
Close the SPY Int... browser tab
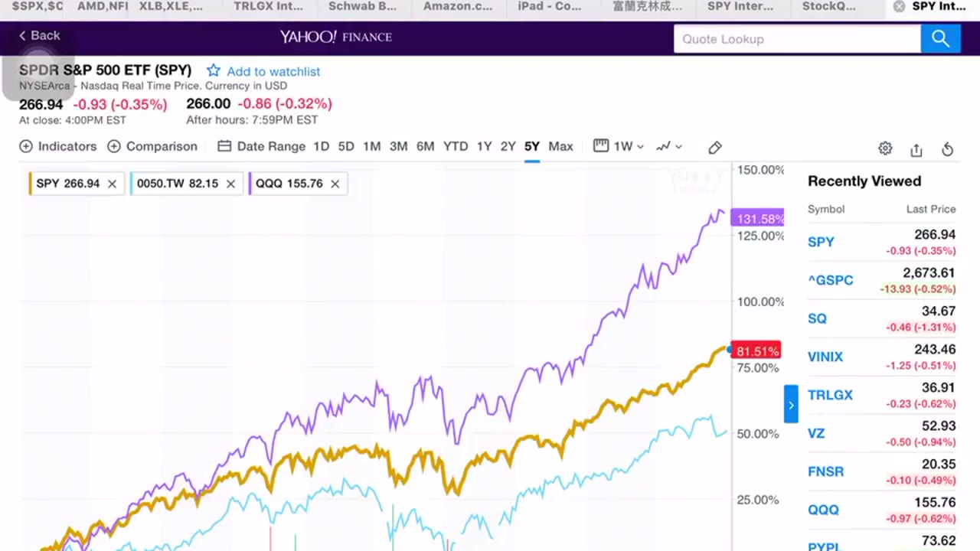[899, 6]
